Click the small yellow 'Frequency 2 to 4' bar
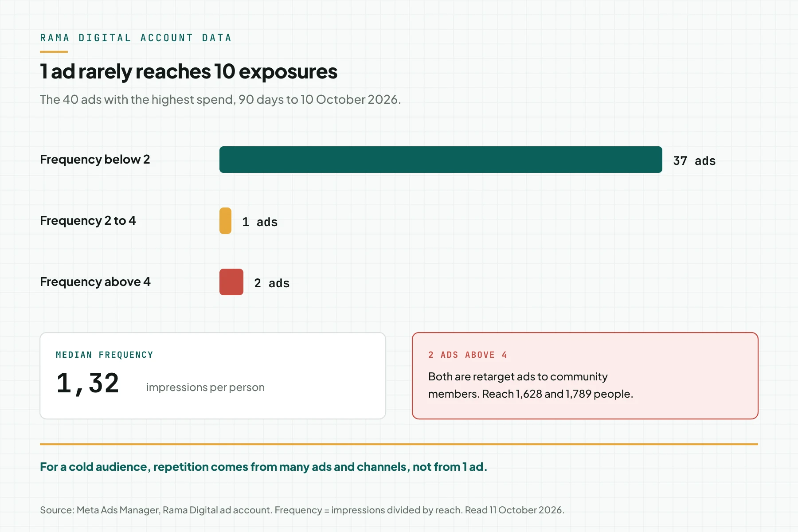This screenshot has height=532, width=798. pos(225,221)
